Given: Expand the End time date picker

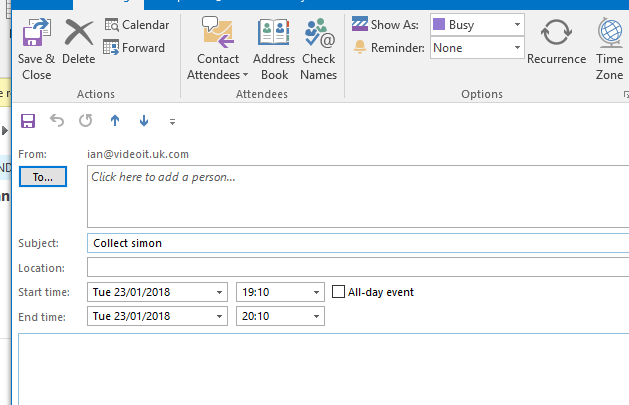Looking at the screenshot, I should [x=220, y=316].
